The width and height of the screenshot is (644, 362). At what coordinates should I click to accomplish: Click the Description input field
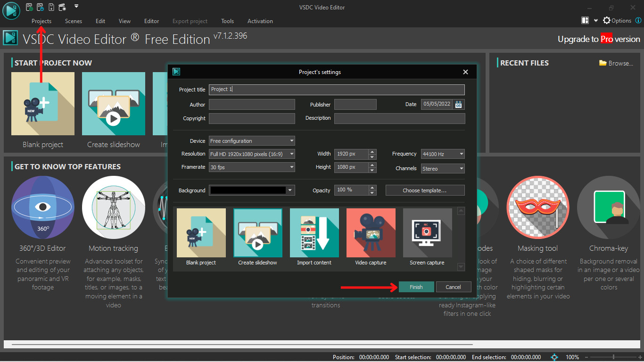pos(400,118)
